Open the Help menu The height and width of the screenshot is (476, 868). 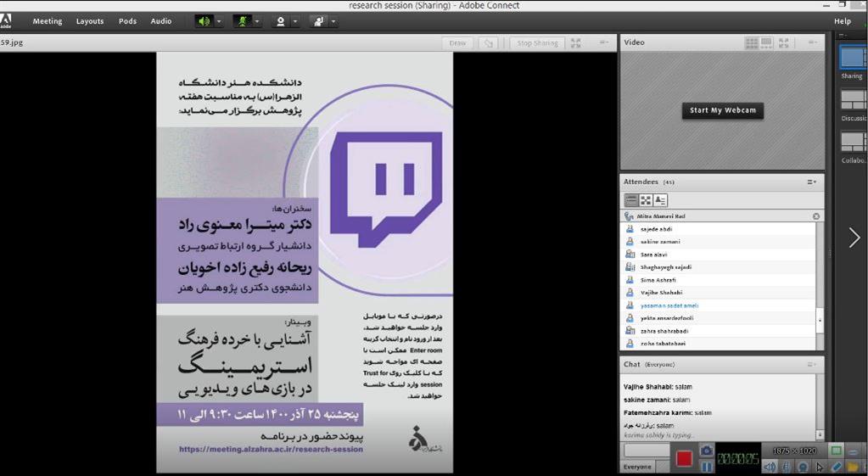point(843,21)
